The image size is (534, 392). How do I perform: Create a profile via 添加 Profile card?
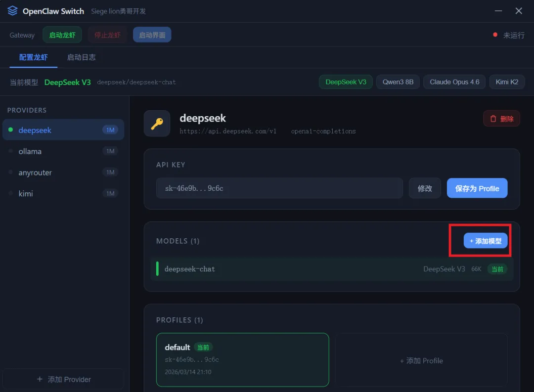[x=421, y=360]
